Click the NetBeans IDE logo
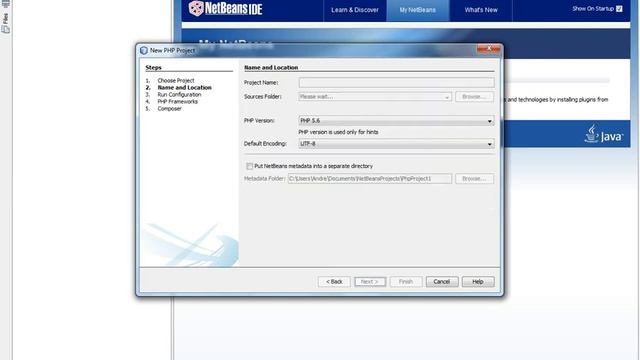Image resolution: width=640 pixels, height=360 pixels. 225,8
